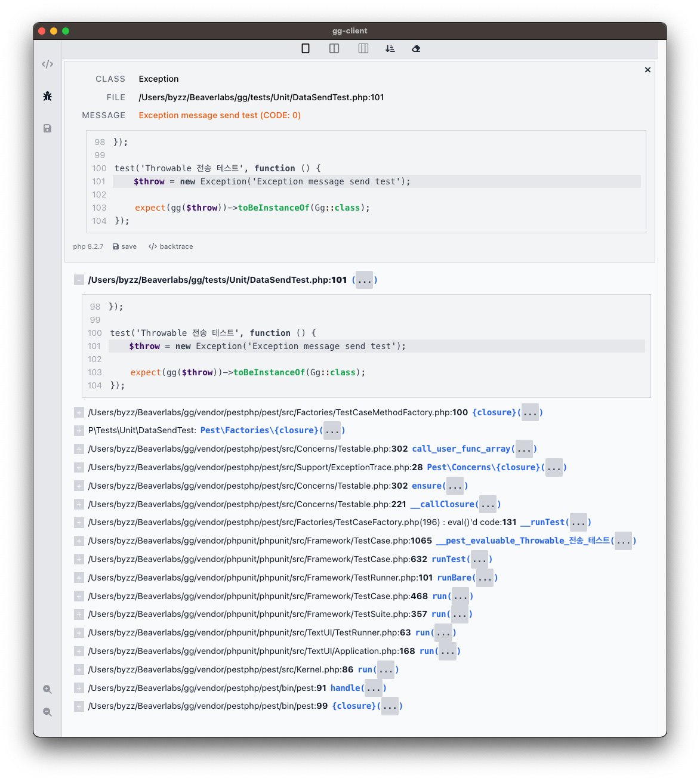The height and width of the screenshot is (781, 700).
Task: Expand the bin/pest:99 closure frame
Action: point(79,706)
